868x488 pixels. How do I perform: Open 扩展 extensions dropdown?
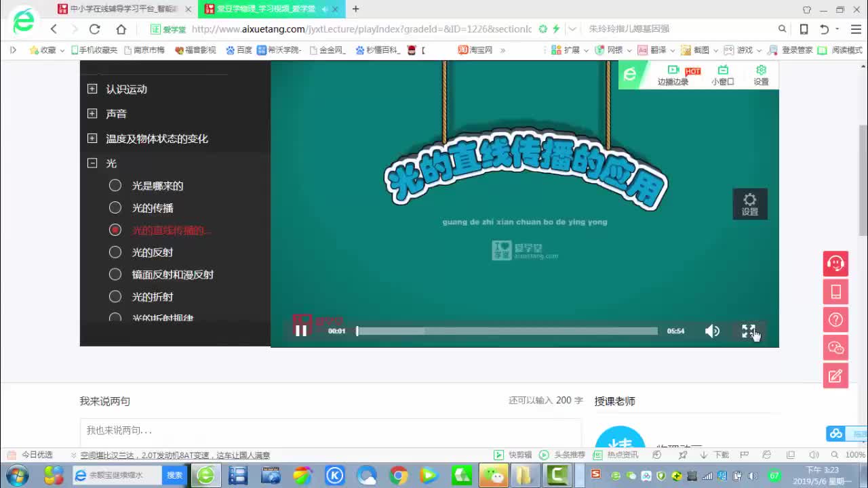point(570,50)
